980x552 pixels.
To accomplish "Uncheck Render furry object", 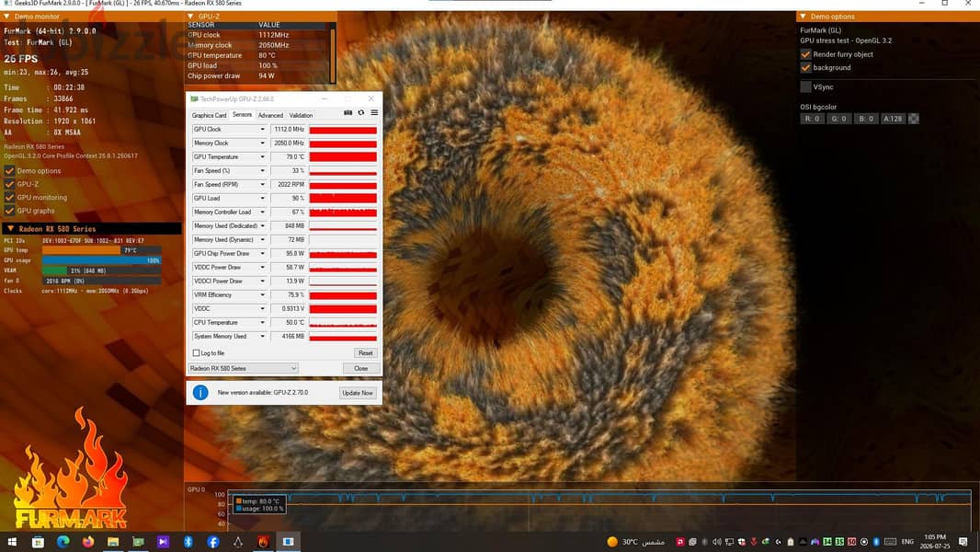I will pos(805,54).
